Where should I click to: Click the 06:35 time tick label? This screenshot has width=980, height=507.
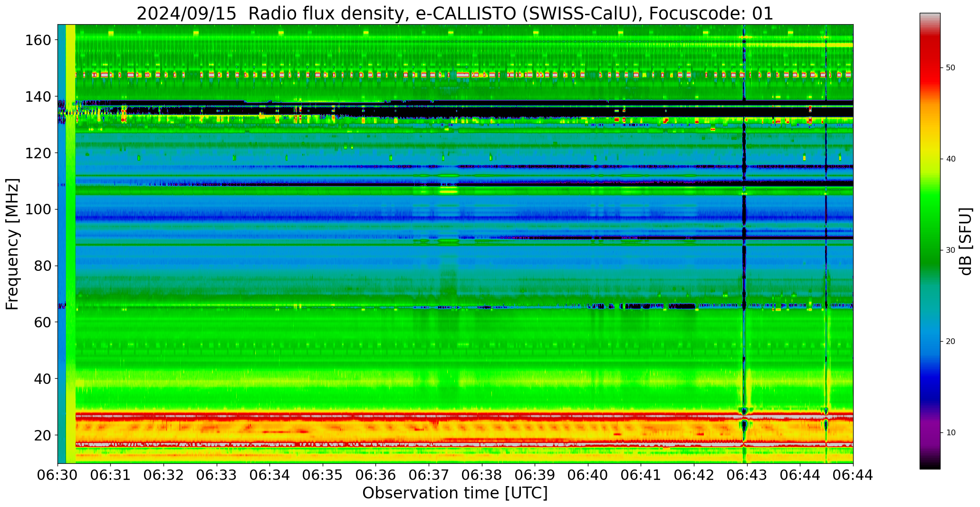tap(323, 475)
